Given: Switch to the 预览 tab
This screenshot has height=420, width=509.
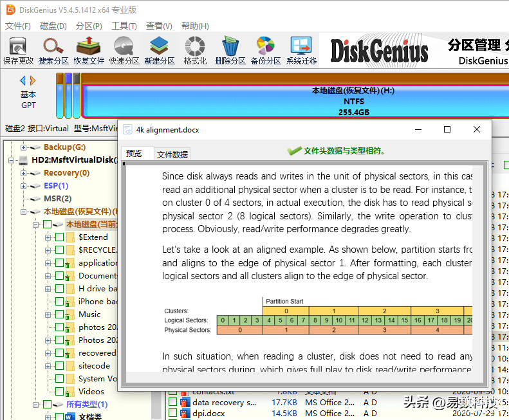Looking at the screenshot, I should click(137, 153).
